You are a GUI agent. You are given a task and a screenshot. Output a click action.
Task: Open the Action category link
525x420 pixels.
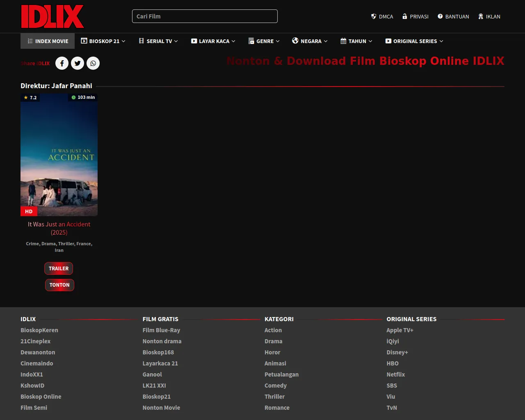pos(273,330)
